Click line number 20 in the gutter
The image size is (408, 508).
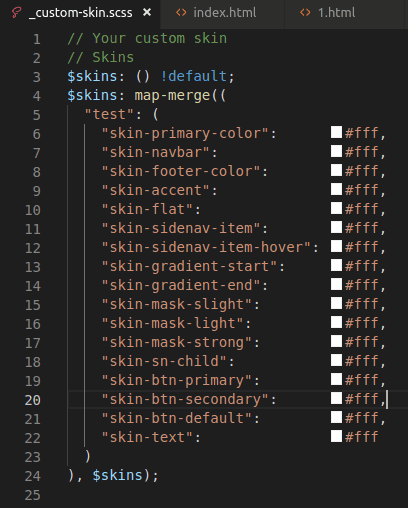coord(33,400)
